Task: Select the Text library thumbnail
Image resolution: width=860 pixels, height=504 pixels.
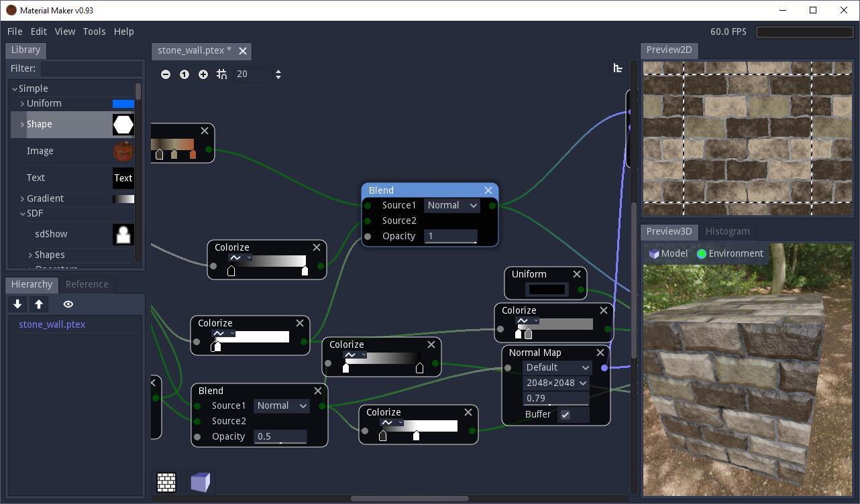Action: click(123, 178)
